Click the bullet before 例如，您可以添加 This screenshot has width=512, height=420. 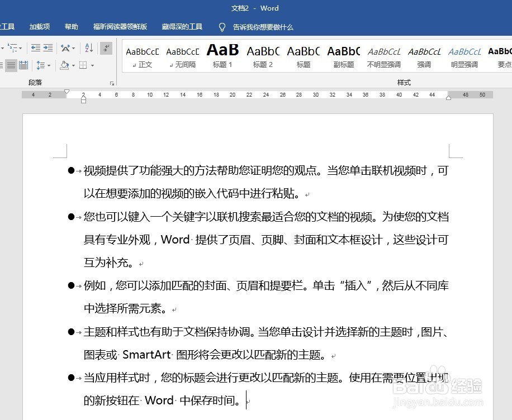pos(71,285)
